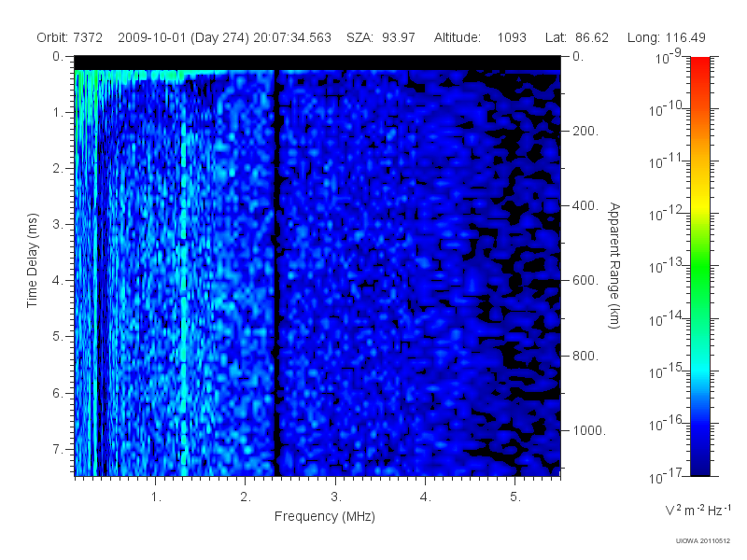Click the Apparent Range (km) axis label
Image resolution: width=747 pixels, height=560 pixels.
(614, 265)
